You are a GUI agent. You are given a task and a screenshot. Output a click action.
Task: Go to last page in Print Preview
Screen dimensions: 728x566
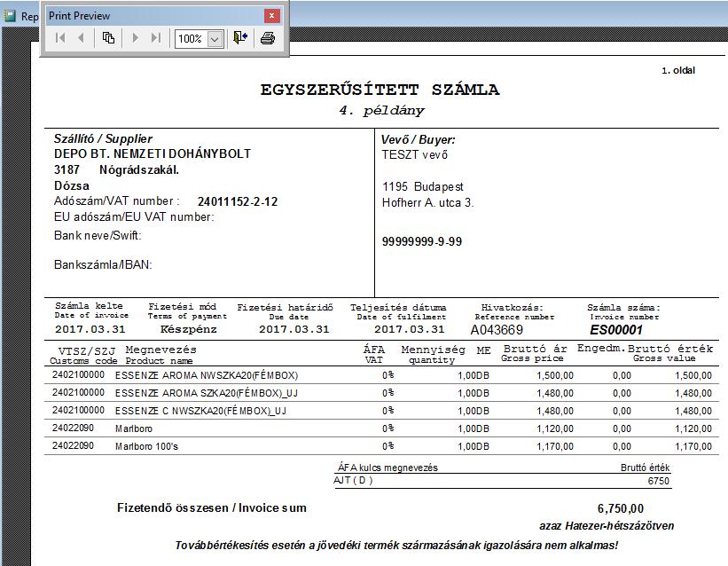tap(156, 37)
